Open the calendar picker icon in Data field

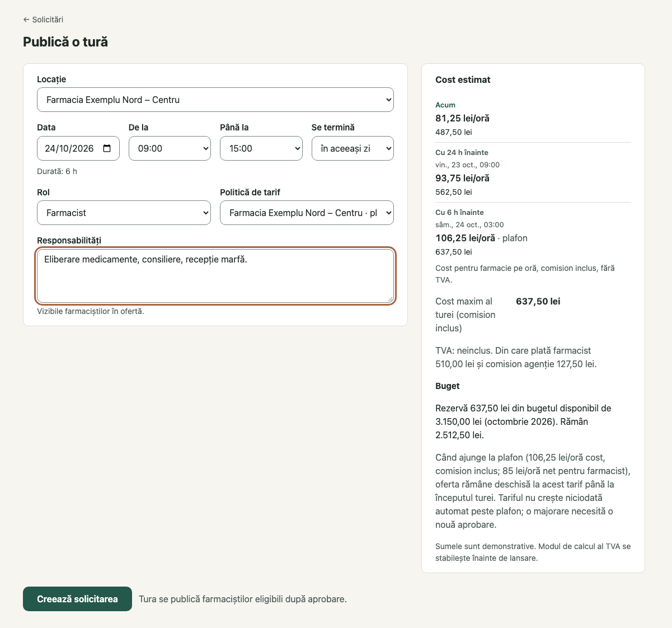(107, 148)
